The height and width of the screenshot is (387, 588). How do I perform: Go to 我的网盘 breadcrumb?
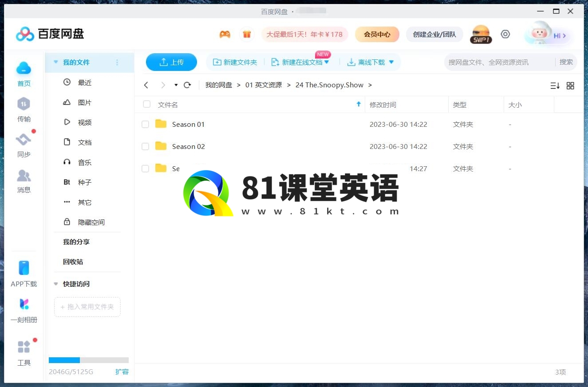(219, 85)
